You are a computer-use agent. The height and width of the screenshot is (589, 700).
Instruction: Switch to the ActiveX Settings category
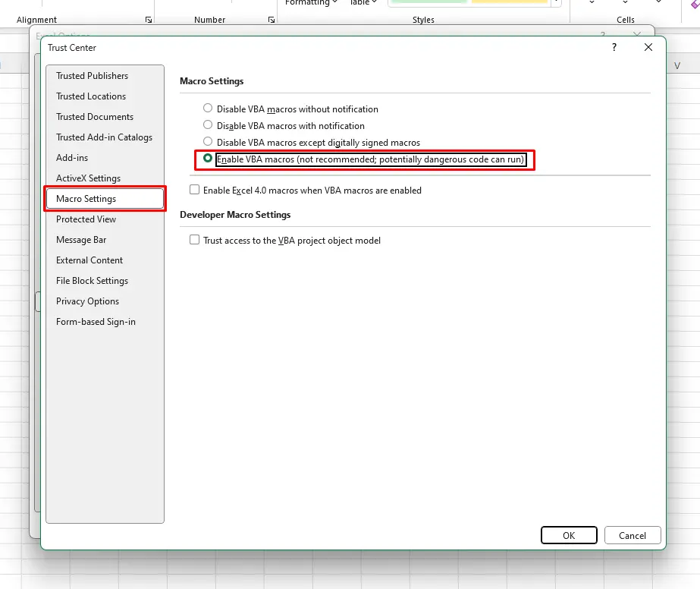(88, 178)
